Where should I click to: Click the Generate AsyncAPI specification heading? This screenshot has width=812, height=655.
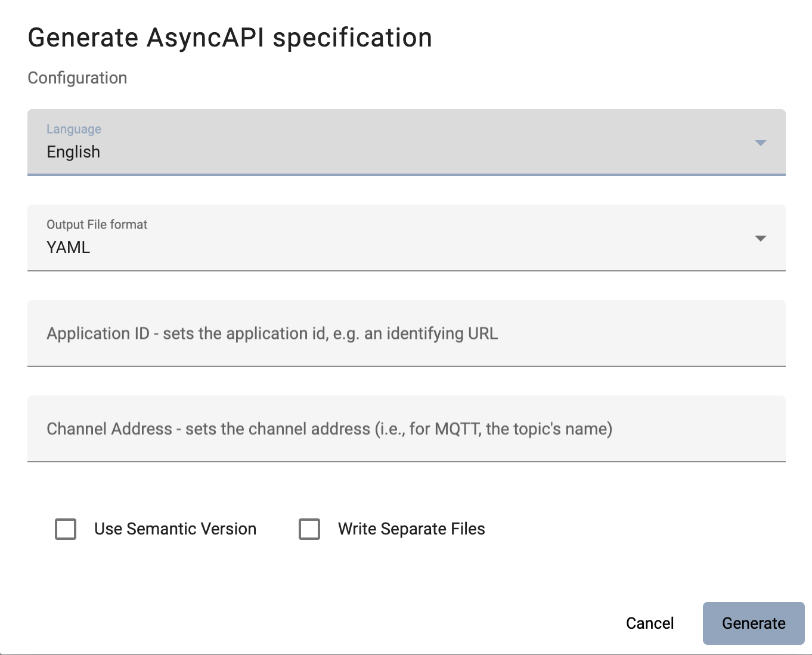230,38
